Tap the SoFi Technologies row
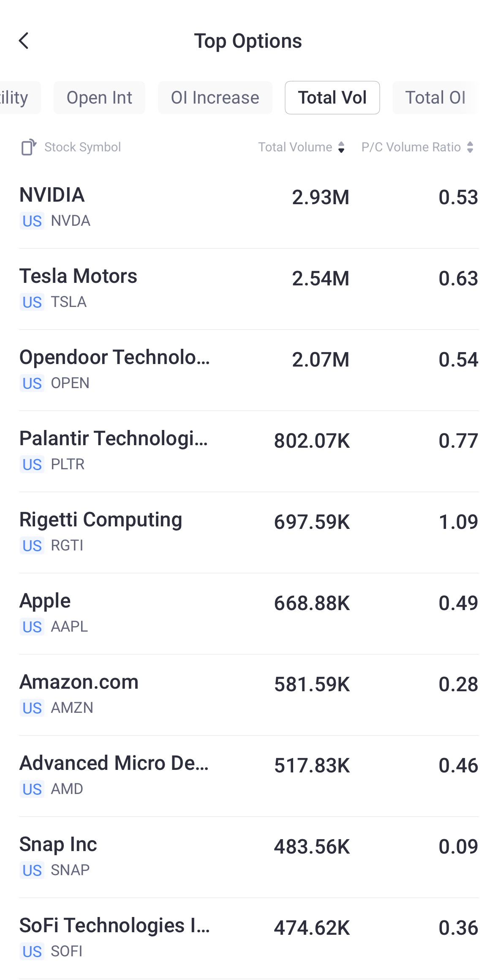Viewport: 498px width, 980px height. click(249, 938)
